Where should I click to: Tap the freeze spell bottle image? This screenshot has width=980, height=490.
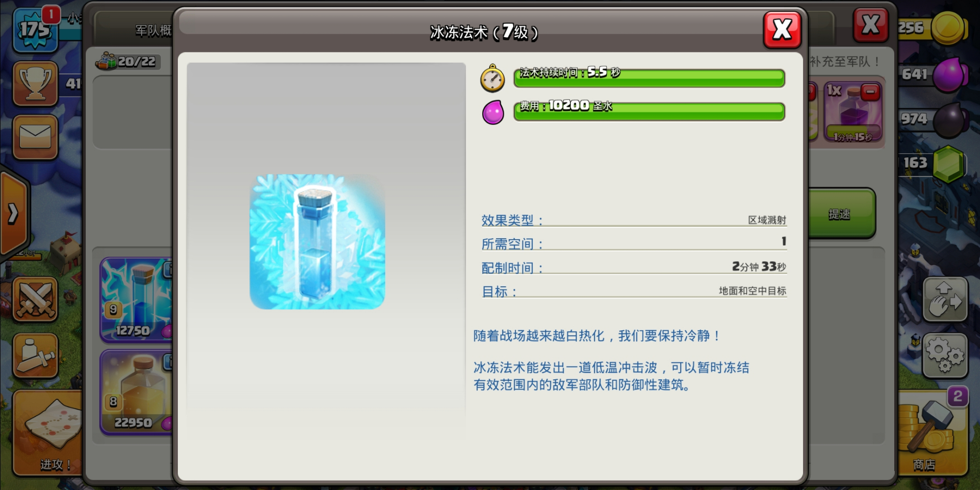(x=318, y=242)
